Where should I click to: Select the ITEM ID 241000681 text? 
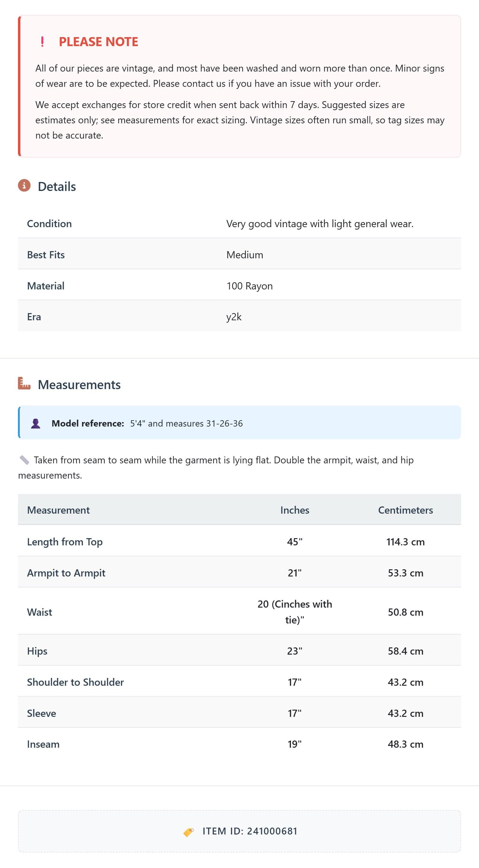[x=250, y=831]
